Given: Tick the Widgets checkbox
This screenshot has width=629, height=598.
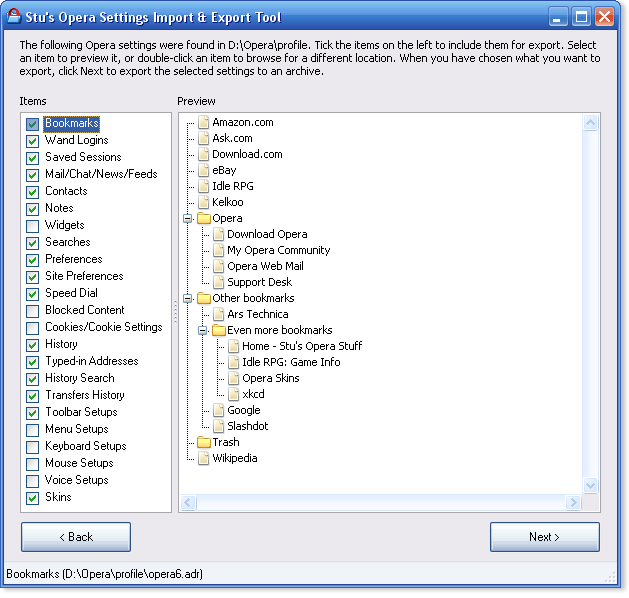Looking at the screenshot, I should 32,226.
